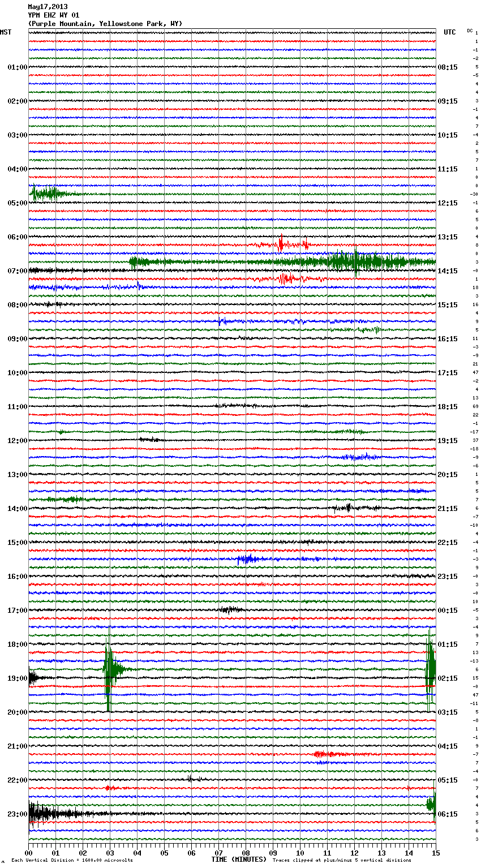Click the 04:15 UTC time label
Image resolution: width=481 pixels, height=868 pixels.
[x=448, y=746]
